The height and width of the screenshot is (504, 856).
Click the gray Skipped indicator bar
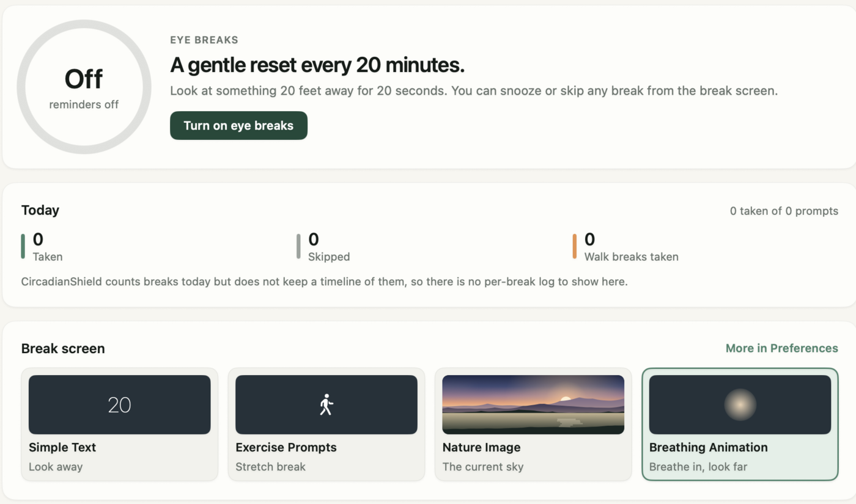click(x=298, y=246)
